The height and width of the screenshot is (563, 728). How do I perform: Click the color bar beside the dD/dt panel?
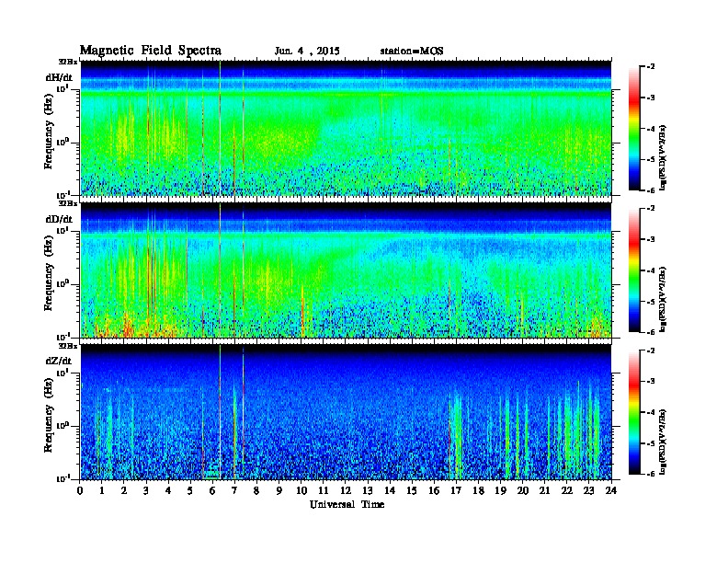pos(634,270)
